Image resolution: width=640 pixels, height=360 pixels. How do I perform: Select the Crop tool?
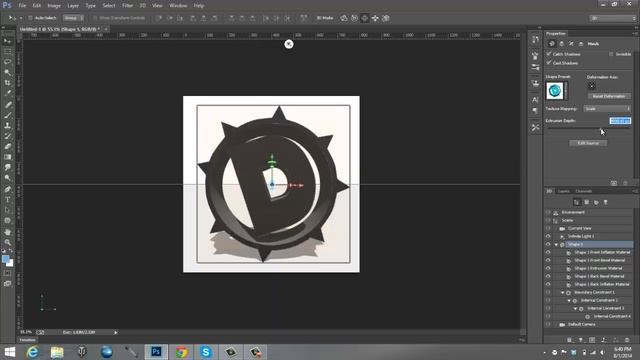[7, 83]
